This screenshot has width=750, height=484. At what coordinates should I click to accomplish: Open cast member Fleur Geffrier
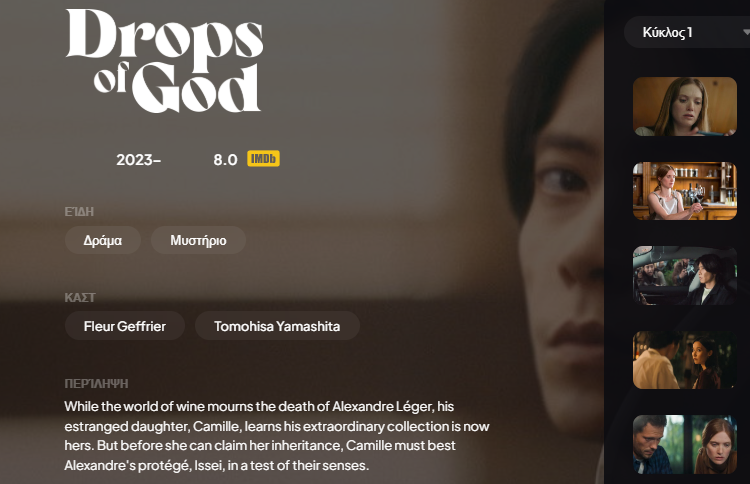pos(125,326)
